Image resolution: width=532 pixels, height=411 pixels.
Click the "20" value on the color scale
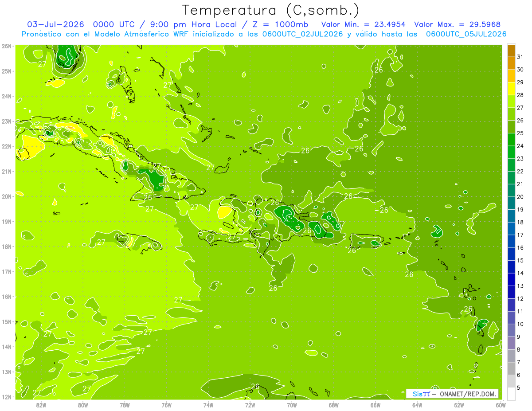[x=520, y=197]
